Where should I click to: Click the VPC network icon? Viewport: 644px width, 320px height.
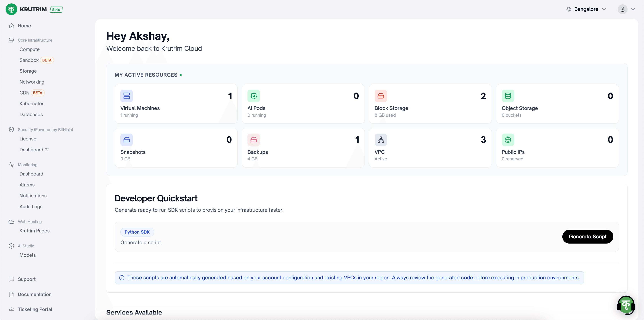(380, 140)
